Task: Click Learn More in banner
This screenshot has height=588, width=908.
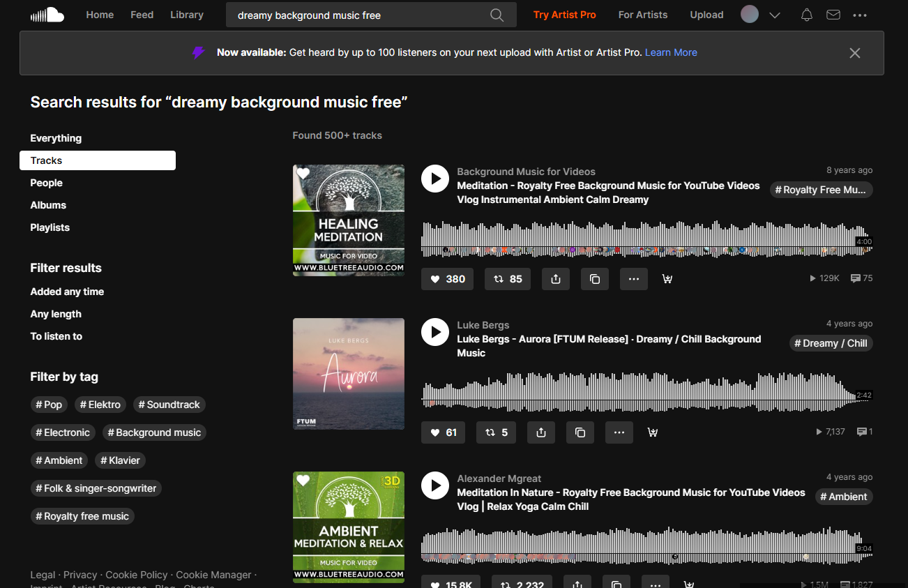Action: [671, 52]
